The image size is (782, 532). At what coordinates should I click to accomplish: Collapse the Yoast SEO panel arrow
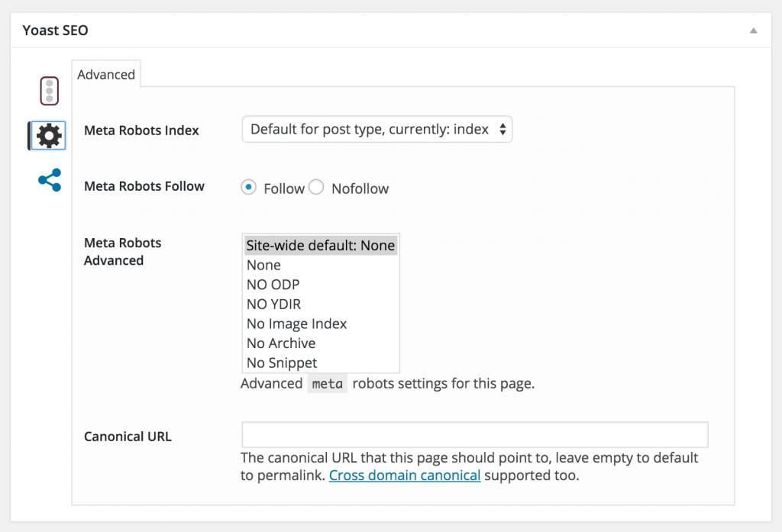coord(753,31)
